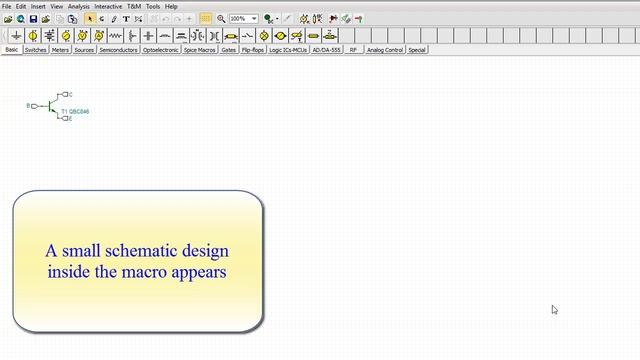Switch to the RF tab
The height and width of the screenshot is (360, 640).
(x=353, y=50)
